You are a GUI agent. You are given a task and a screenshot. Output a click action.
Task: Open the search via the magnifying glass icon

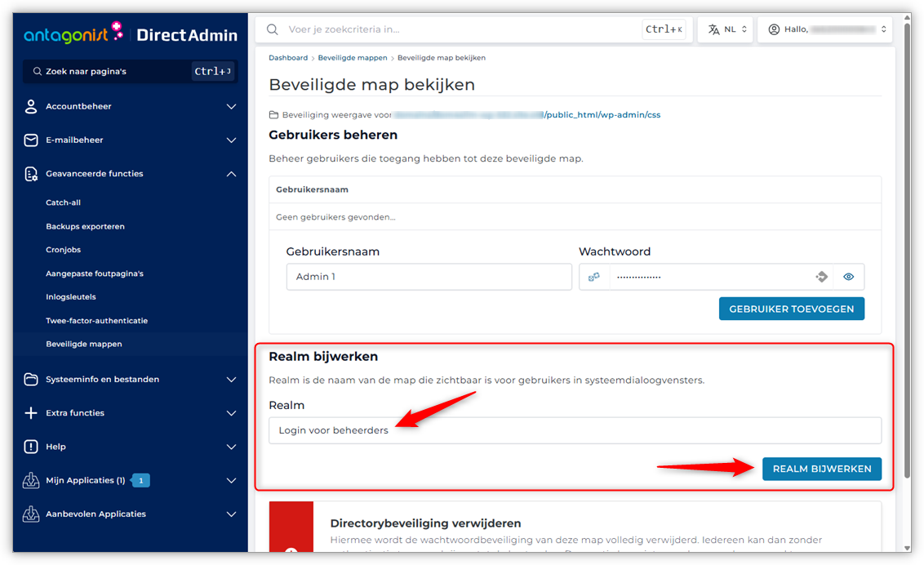[x=272, y=29]
